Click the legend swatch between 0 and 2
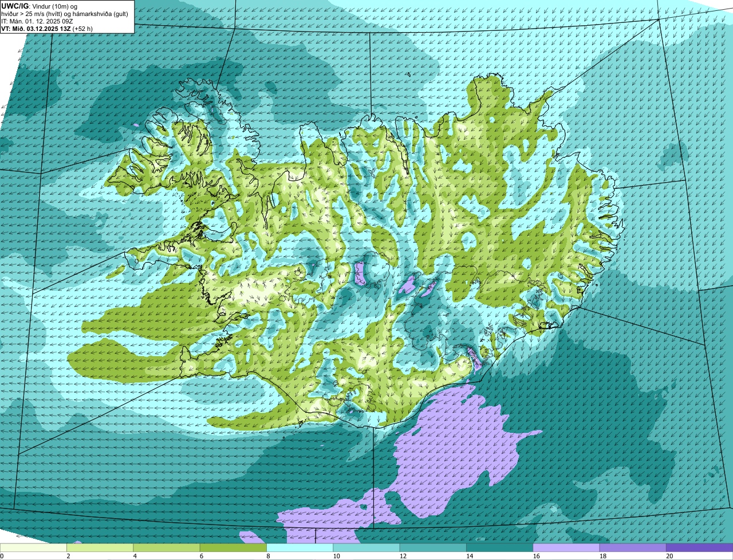The height and width of the screenshot is (560, 733). [33, 548]
